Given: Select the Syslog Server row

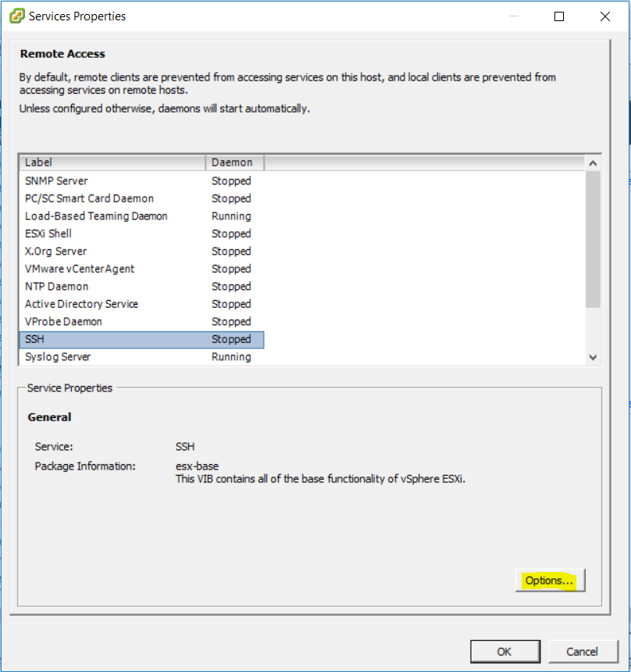Looking at the screenshot, I should tap(141, 357).
